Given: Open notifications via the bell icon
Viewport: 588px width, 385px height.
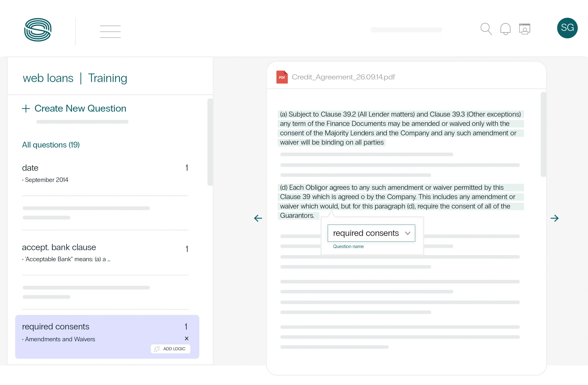Looking at the screenshot, I should coord(506,29).
